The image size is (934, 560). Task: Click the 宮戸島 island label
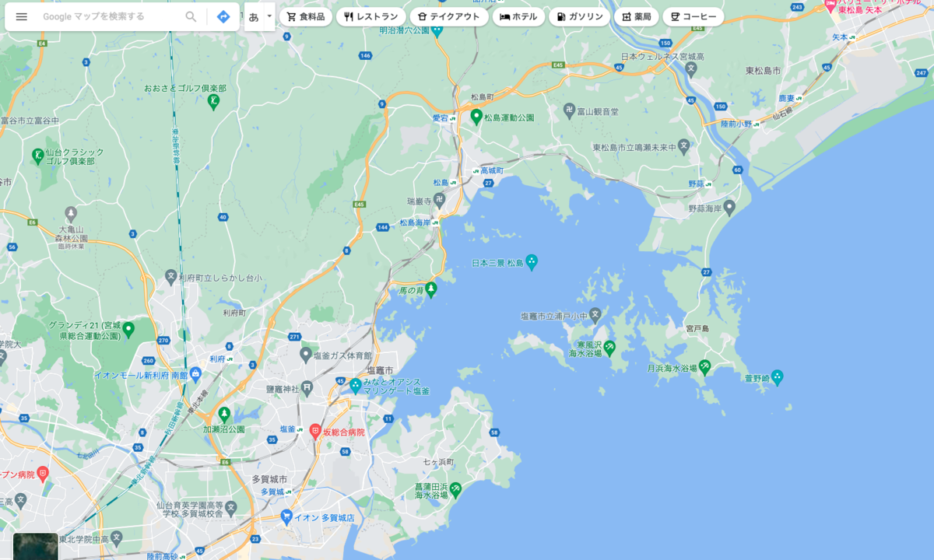coord(697,329)
